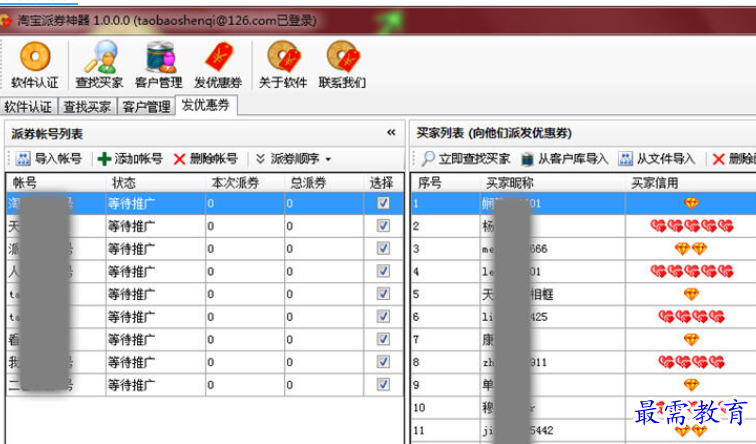Select buyer row number 5
Screen dimensions: 756x444
click(583, 294)
